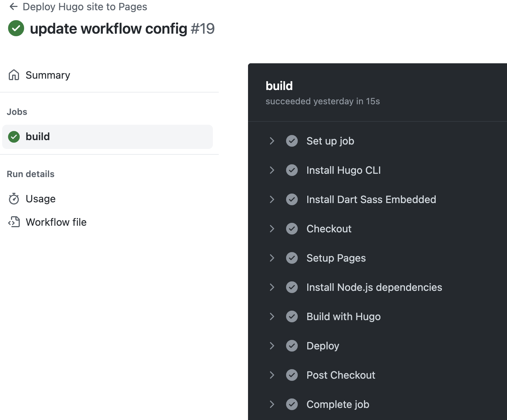Image resolution: width=507 pixels, height=420 pixels.
Task: Open the Usage run details
Action: pyautogui.click(x=41, y=199)
